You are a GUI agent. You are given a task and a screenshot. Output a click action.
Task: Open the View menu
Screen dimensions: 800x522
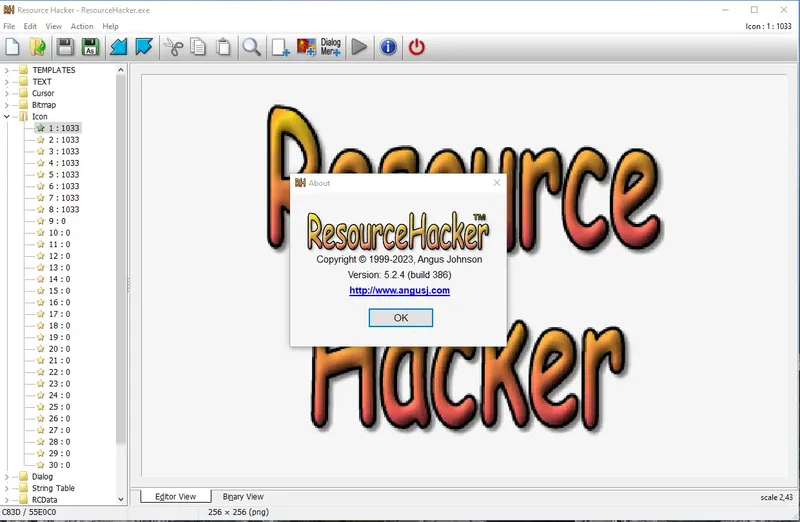pyautogui.click(x=54, y=26)
